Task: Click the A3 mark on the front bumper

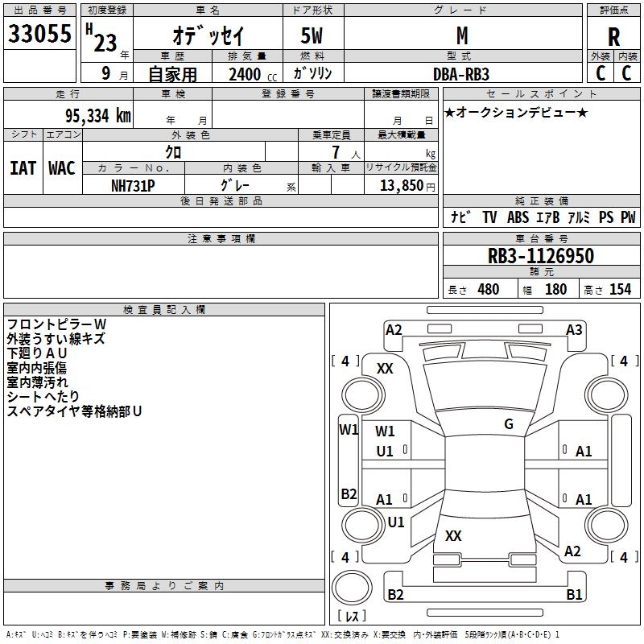Action: pos(574,330)
